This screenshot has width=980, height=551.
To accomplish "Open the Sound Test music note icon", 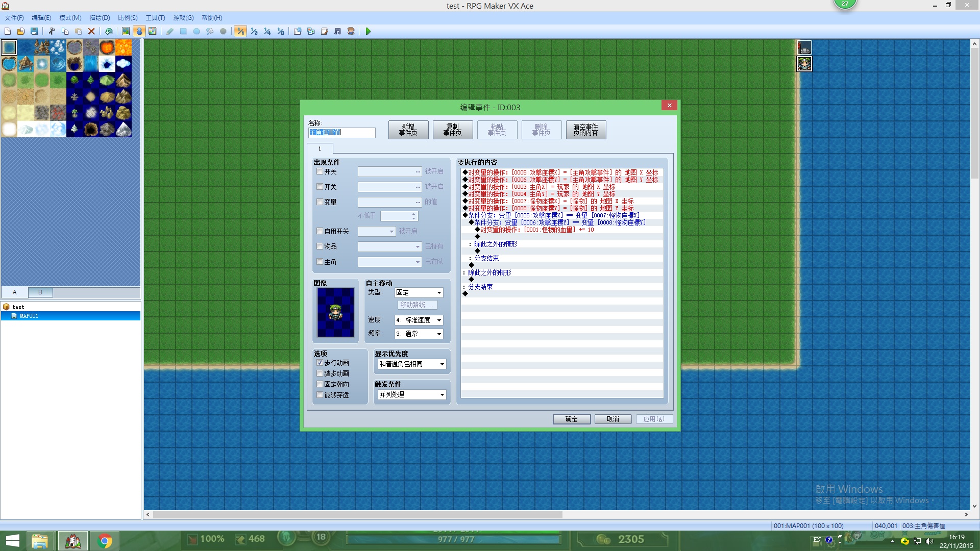I will tap(337, 32).
